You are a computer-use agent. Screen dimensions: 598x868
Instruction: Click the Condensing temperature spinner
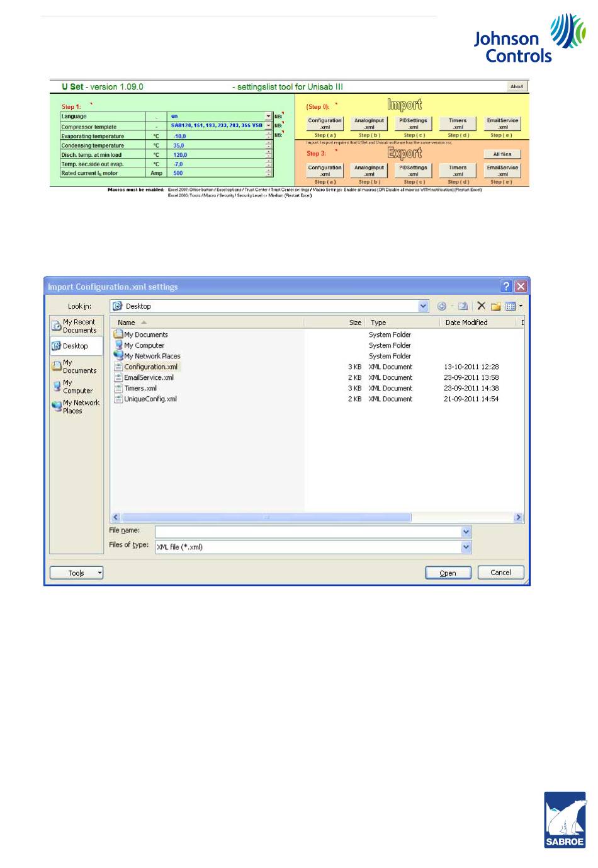[269, 145]
